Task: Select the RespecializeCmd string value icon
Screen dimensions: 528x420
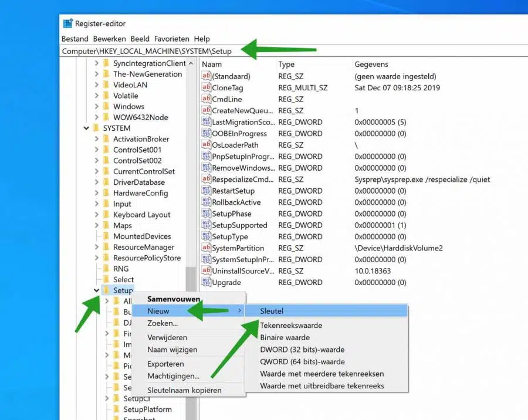Action: click(x=206, y=179)
